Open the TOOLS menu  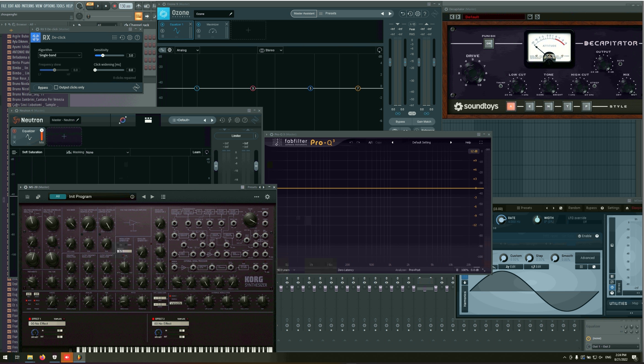(60, 6)
